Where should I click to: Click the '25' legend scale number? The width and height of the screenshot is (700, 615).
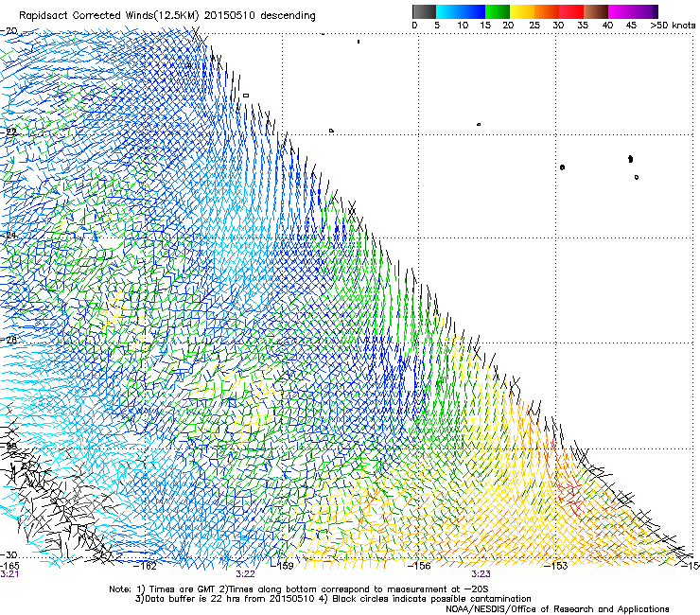534,26
